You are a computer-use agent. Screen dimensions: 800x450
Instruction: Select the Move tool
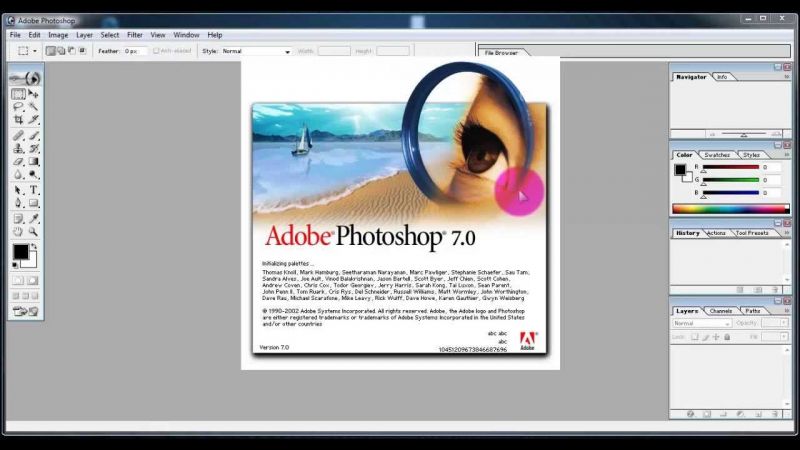pos(34,94)
